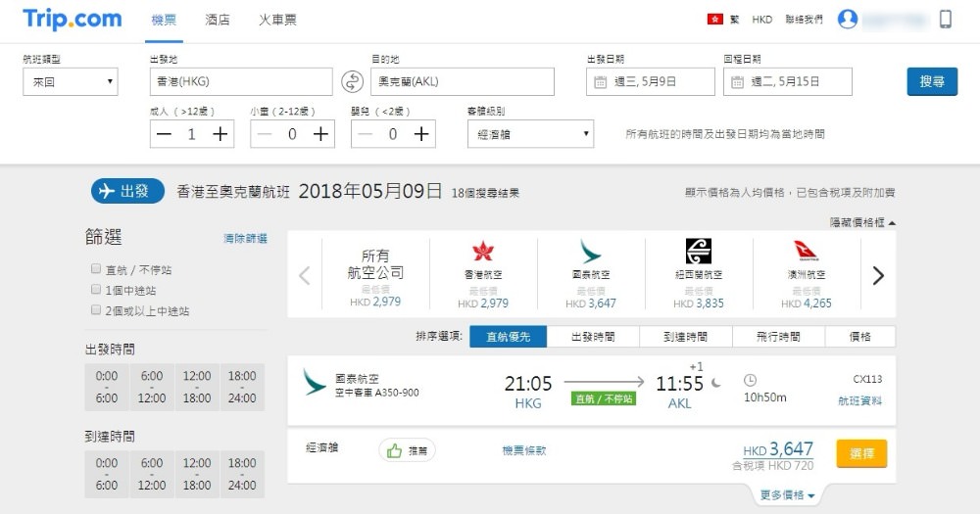Click the 選擇 button for flight CX113
980x514 pixels.
861,453
